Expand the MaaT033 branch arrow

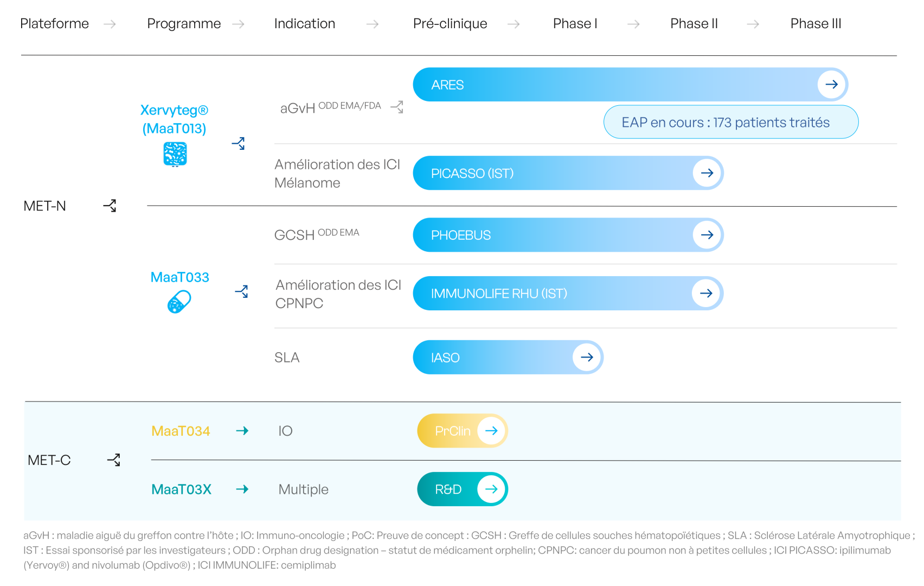(242, 291)
